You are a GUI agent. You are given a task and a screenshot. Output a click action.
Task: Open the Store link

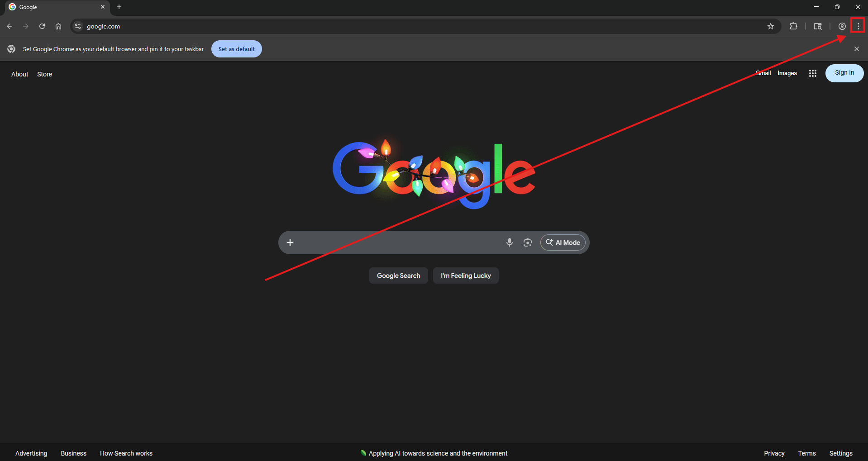tap(44, 74)
